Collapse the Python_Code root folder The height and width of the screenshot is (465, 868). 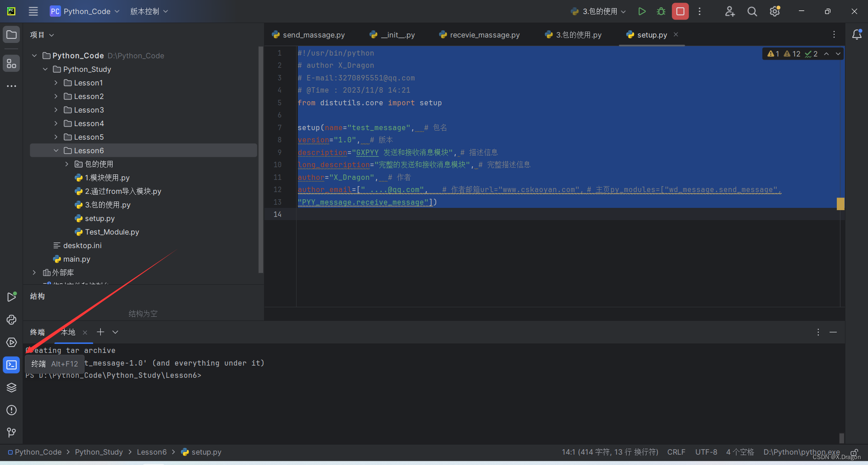[34, 56]
